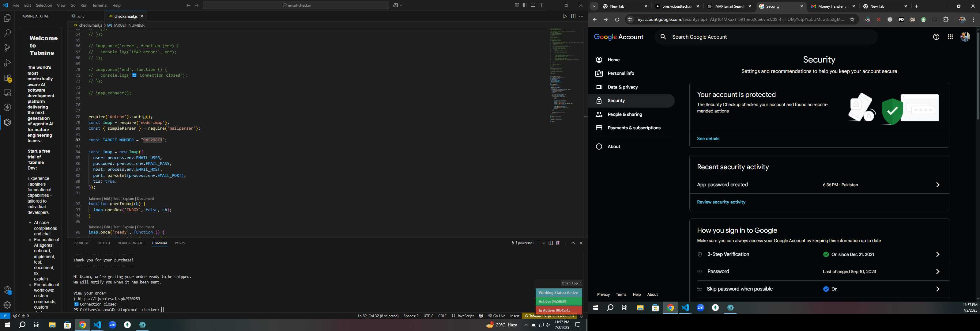980x331 pixels.
Task: Open the Chrome tab search dropdown
Action: (x=594, y=6)
